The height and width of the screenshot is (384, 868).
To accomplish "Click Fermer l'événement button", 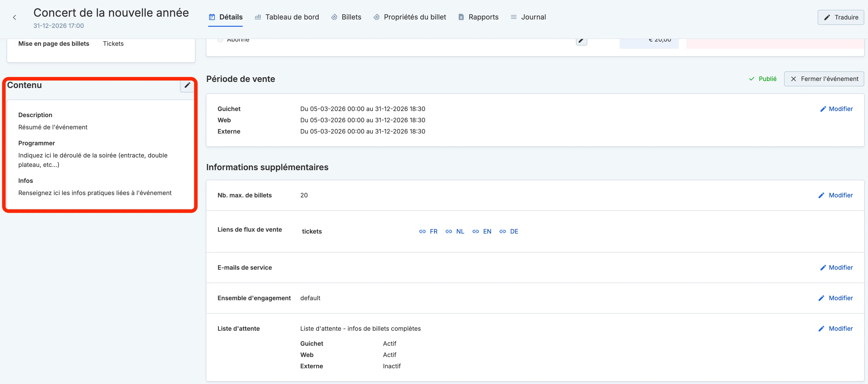I will pos(824,79).
